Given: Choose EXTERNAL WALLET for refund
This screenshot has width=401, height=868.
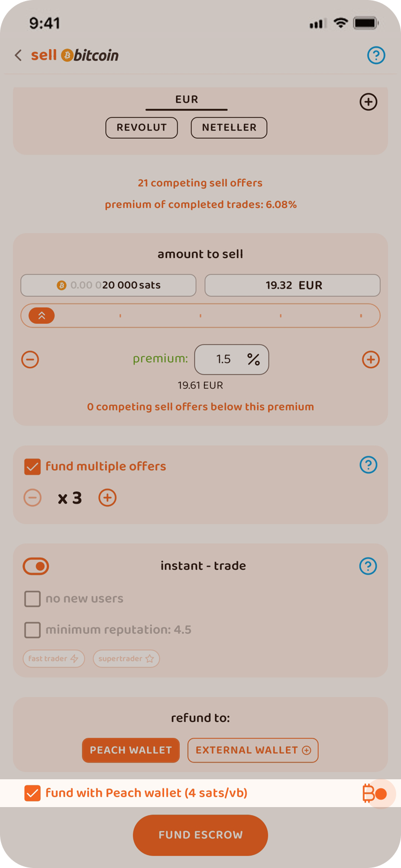Looking at the screenshot, I should [x=253, y=750].
